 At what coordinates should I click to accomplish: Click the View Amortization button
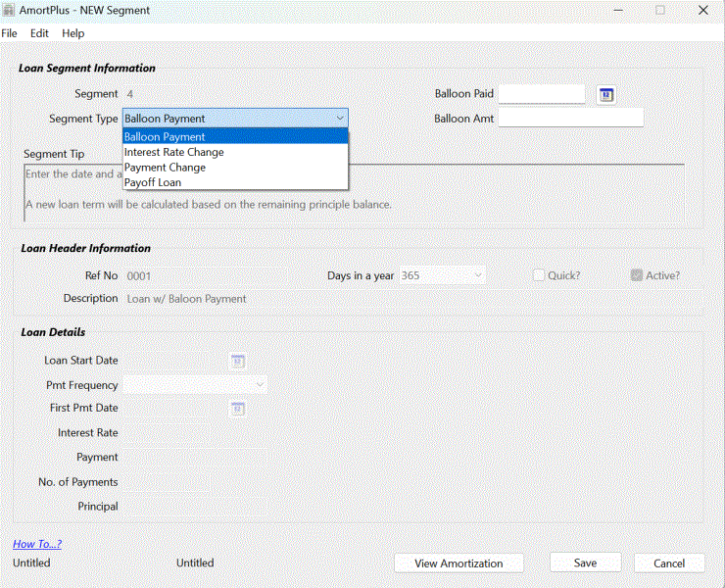(x=459, y=563)
